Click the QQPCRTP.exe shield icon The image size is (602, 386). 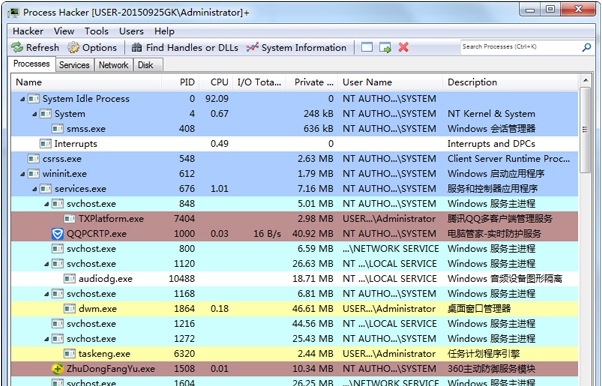coord(57,234)
